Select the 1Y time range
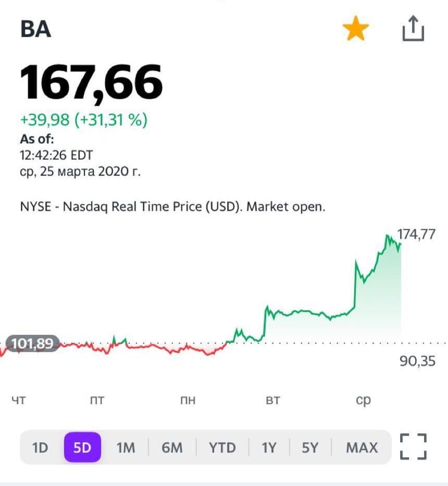The width and height of the screenshot is (448, 486). [269, 447]
